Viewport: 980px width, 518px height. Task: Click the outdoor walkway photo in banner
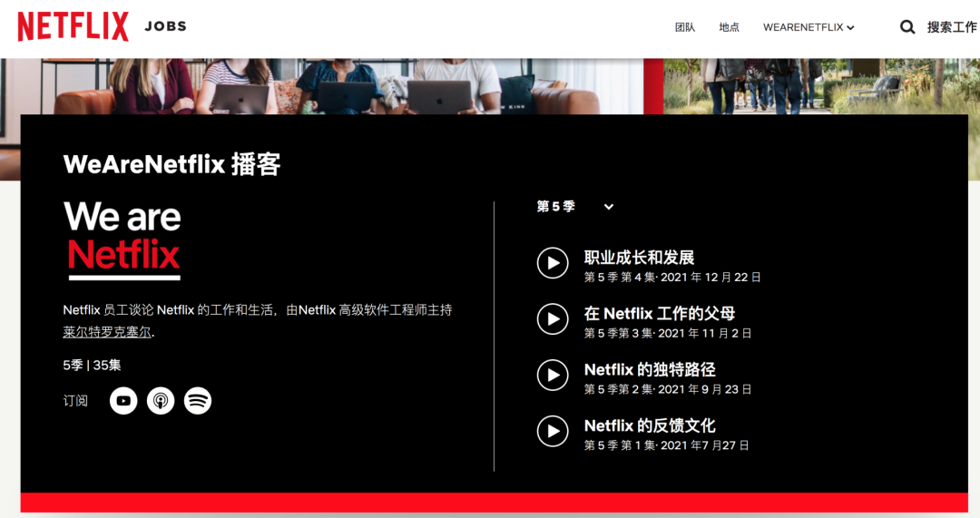[821, 86]
